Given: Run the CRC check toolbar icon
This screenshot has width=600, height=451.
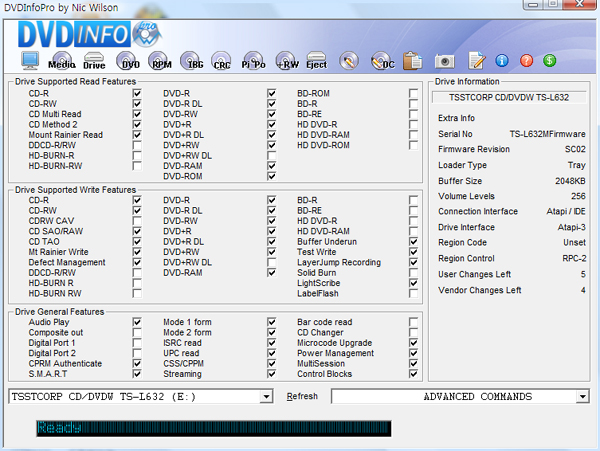Looking at the screenshot, I should point(222,61).
